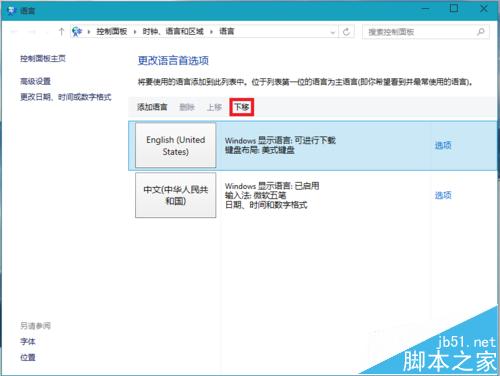The height and width of the screenshot is (376, 500).
Task: Click 语言 breadcrumb
Action: pyautogui.click(x=227, y=32)
